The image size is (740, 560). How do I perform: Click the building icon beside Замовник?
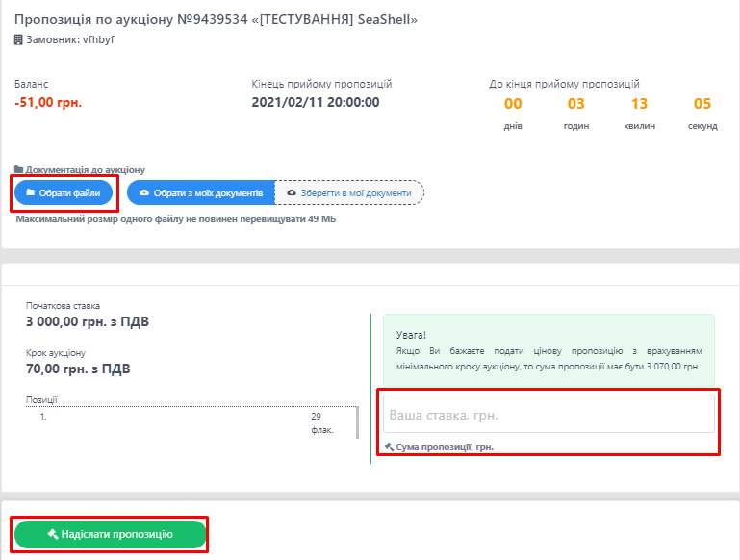click(18, 40)
